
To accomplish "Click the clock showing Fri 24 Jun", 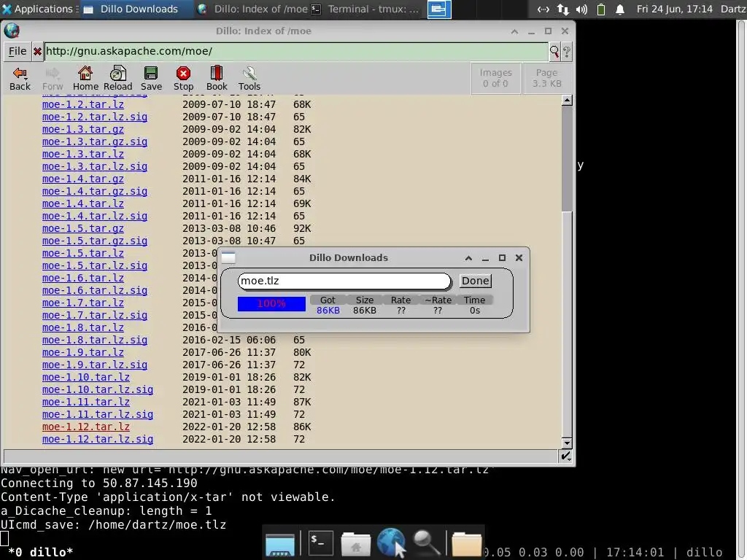I will click(674, 9).
